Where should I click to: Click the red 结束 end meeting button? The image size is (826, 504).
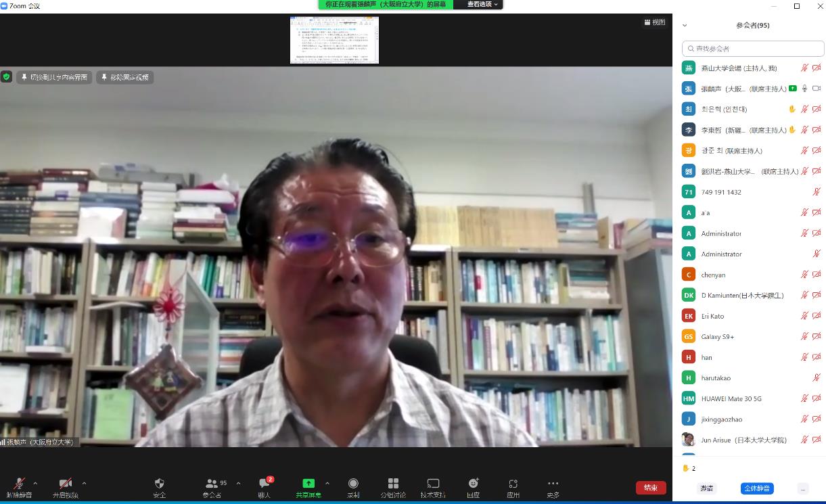650,488
